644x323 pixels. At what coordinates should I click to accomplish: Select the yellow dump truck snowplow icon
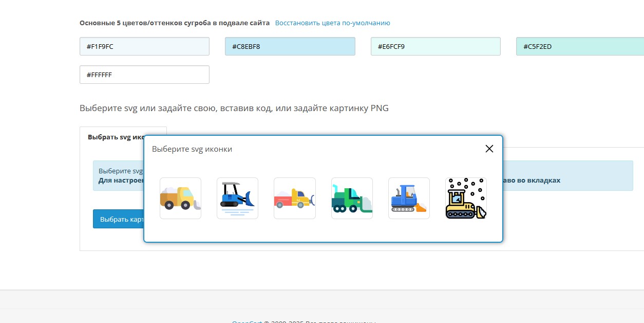180,199
